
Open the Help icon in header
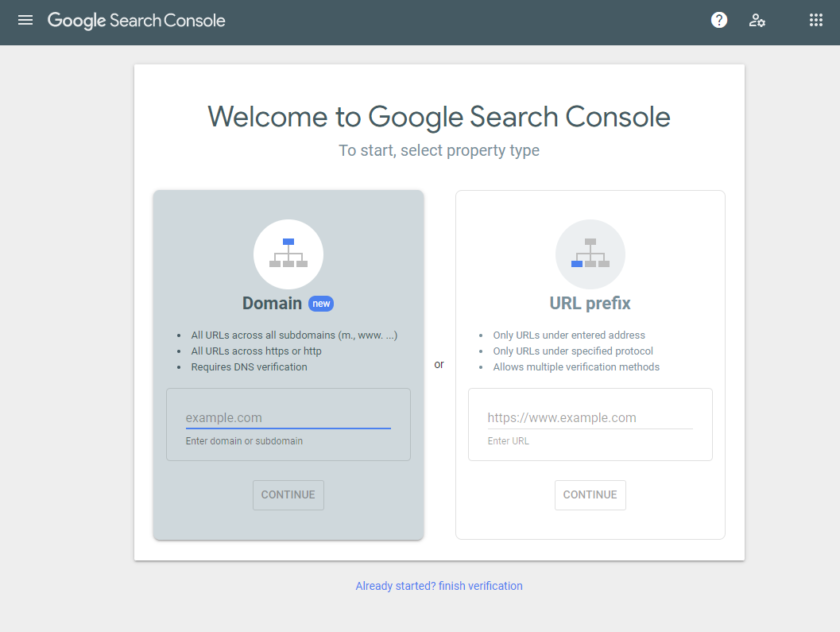(719, 21)
